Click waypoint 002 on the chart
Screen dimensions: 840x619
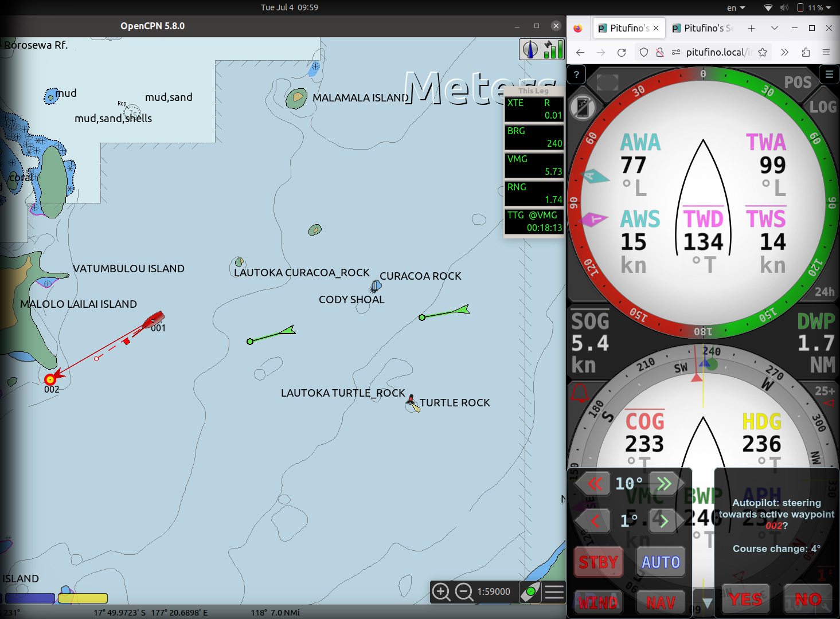click(50, 379)
